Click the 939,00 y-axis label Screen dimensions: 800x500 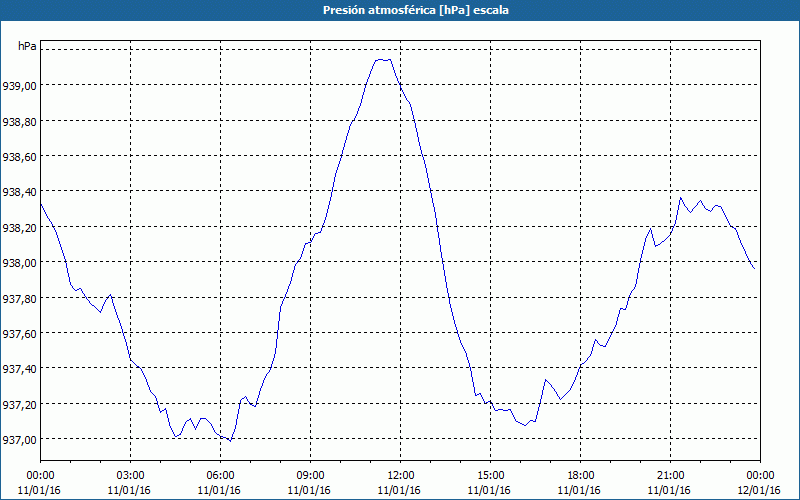(x=19, y=86)
